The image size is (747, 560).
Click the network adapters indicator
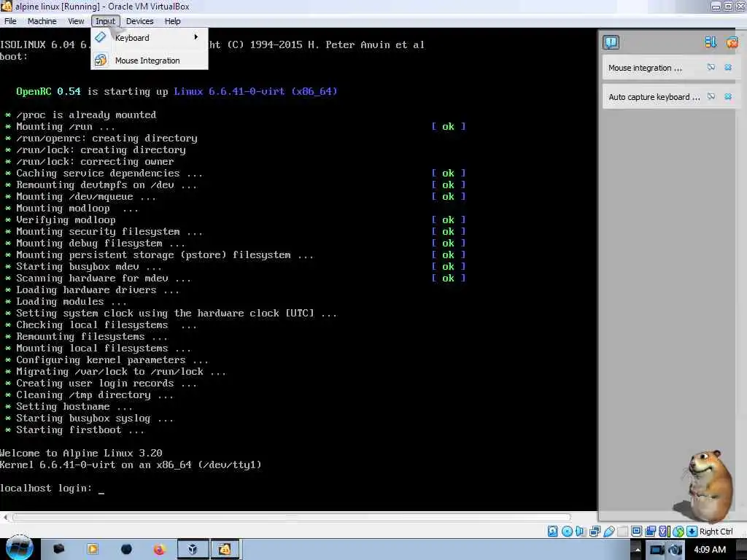tap(595, 532)
